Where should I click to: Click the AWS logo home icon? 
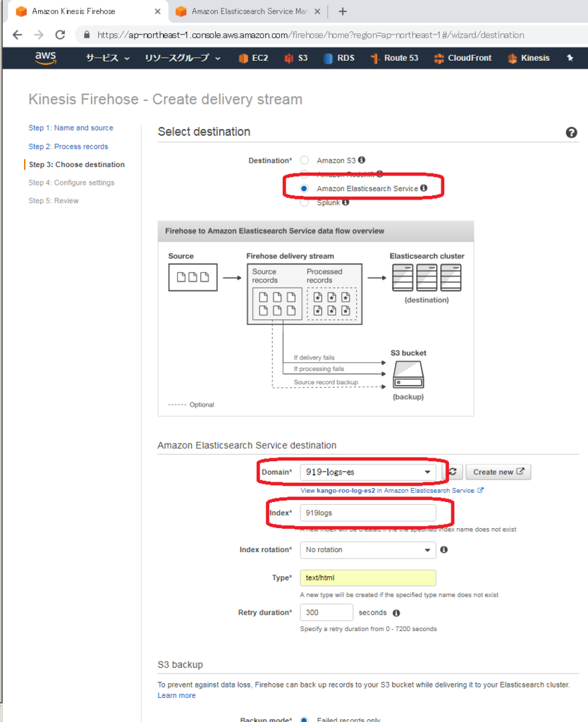[x=46, y=58]
